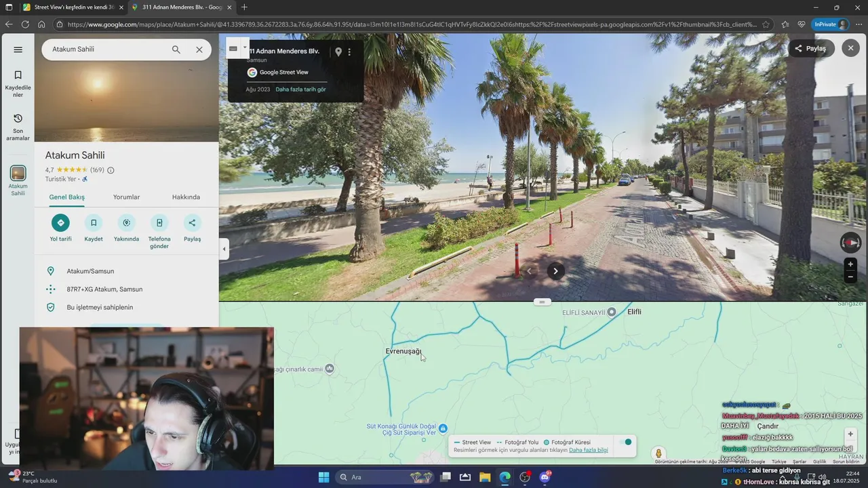The height and width of the screenshot is (488, 868).
Task: Click the Edge icon in taskbar
Action: point(505,477)
